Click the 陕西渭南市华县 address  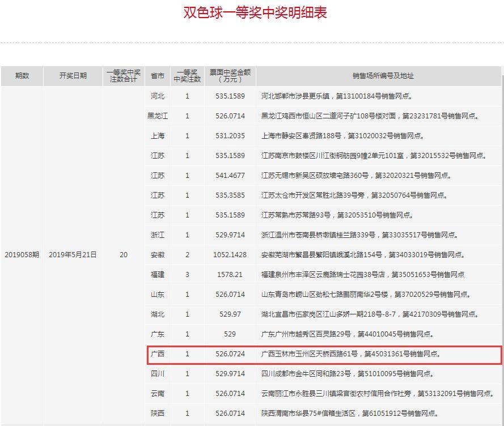click(350, 413)
